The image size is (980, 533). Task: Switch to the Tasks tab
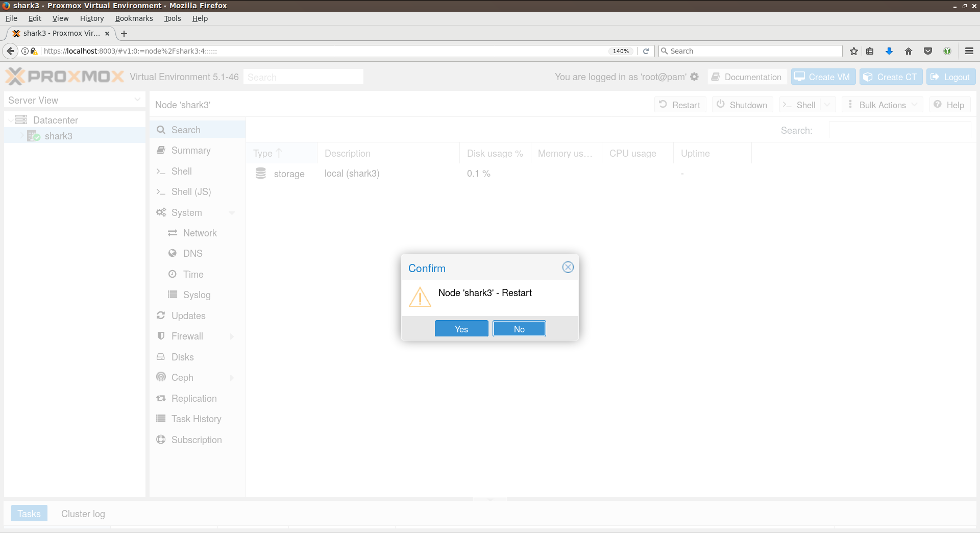coord(29,514)
